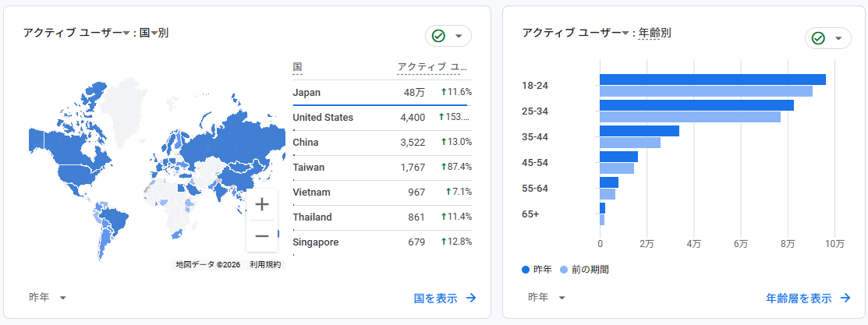Screen dimensions: 868x325
Task: Open アクティブ ユーザー metric dropdown on age card
Action: pyautogui.click(x=625, y=34)
